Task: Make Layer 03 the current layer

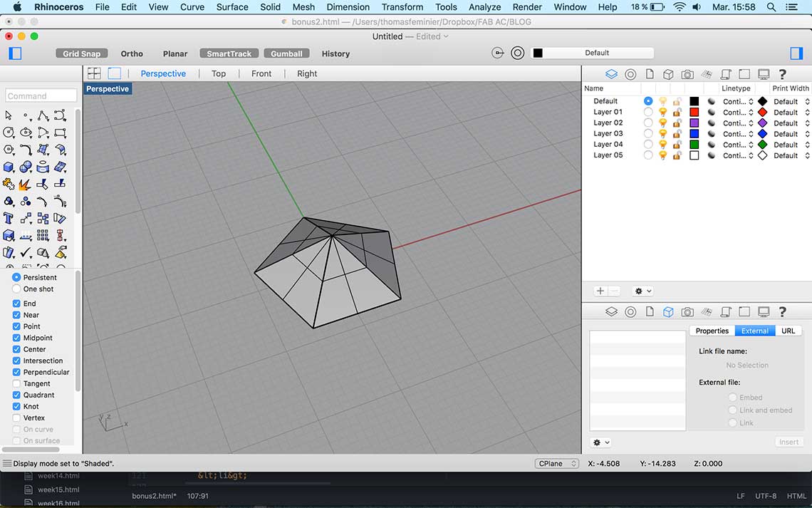Action: (648, 134)
